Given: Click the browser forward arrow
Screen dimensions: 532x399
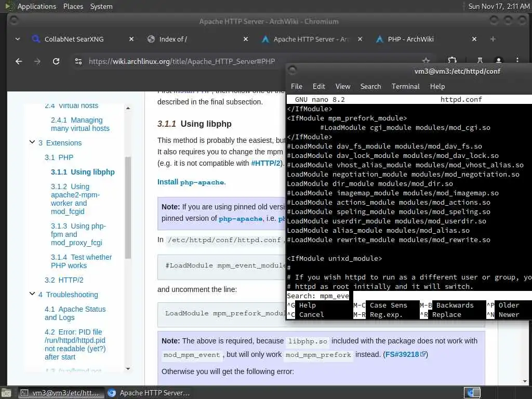Looking at the screenshot, I should coord(37,61).
